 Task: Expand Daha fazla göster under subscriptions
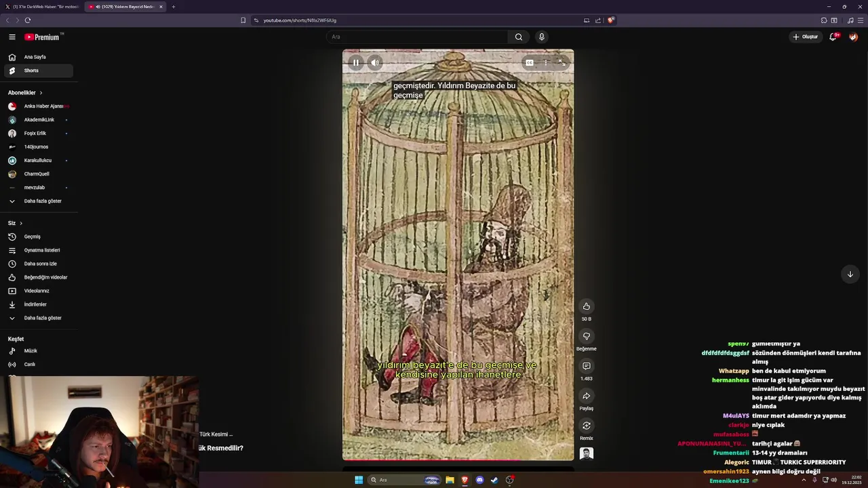[39, 201]
